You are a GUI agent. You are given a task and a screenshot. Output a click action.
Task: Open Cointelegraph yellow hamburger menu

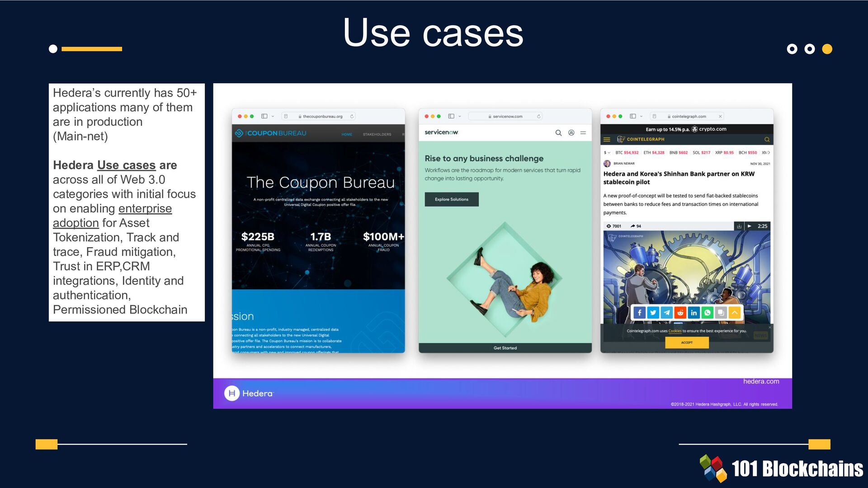pos(607,140)
